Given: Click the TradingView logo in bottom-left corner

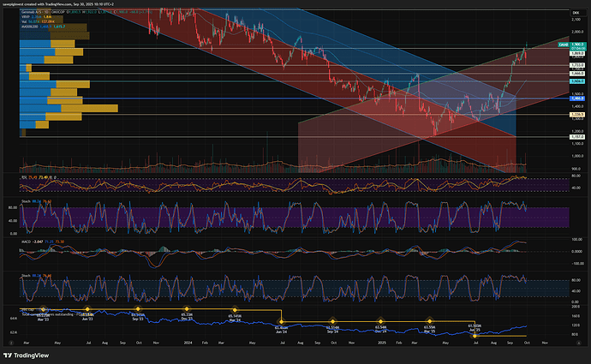Looking at the screenshot, I should [26, 354].
